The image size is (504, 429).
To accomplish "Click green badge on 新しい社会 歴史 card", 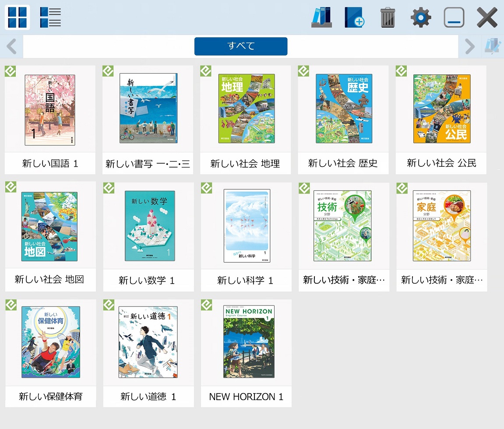I will pos(303,71).
